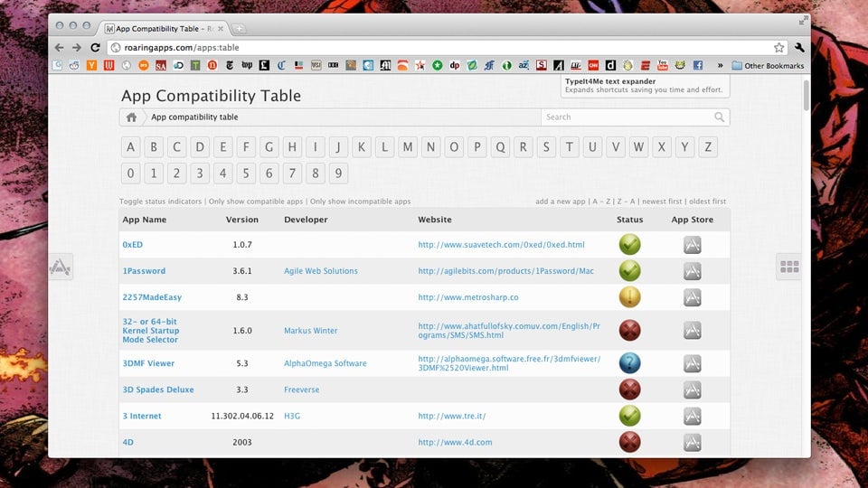Bookmark this page with the star icon
868x488 pixels.
pyautogui.click(x=778, y=48)
